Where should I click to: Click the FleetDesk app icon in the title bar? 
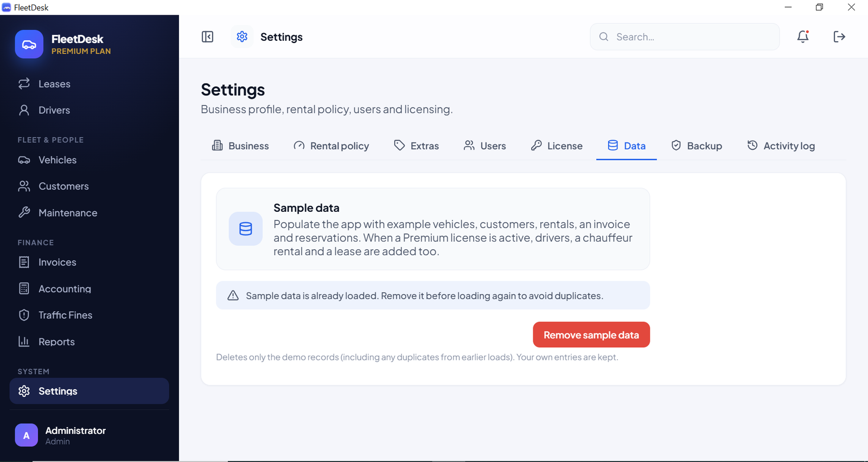(7, 7)
